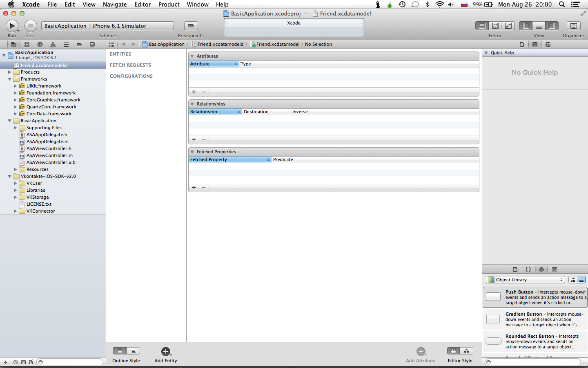
Task: Click the Stop button in the toolbar
Action: 31,26
